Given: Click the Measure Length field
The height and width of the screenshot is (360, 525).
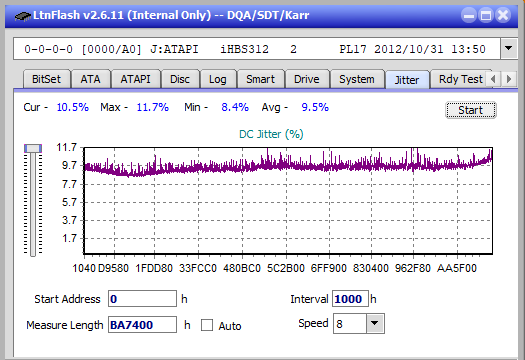Looking at the screenshot, I should click(142, 325).
